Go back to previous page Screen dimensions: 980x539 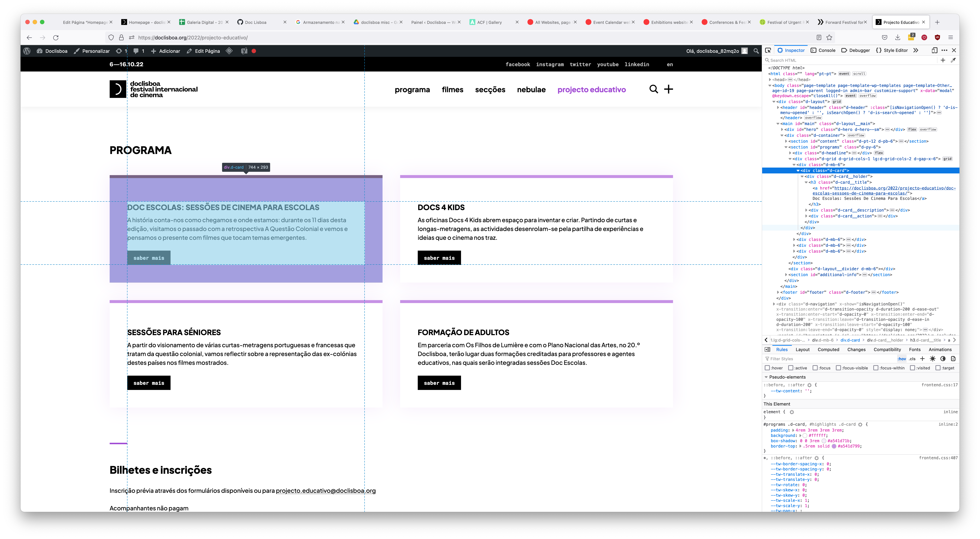(29, 37)
